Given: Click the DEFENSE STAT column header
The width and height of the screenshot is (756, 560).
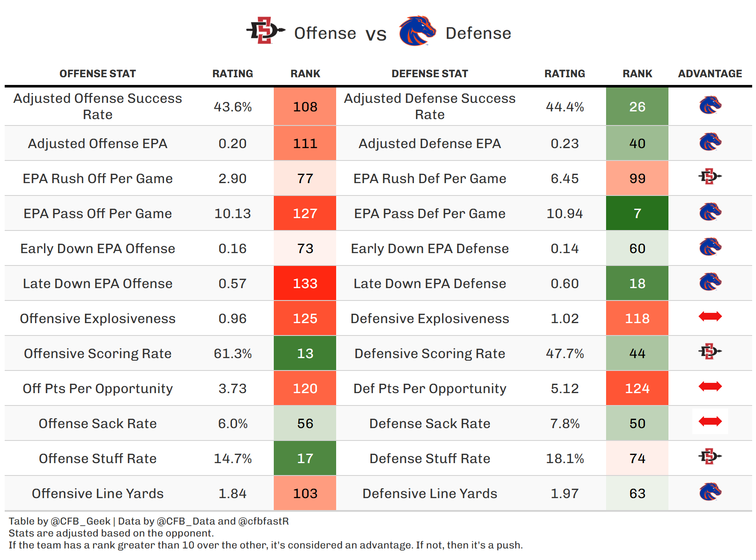Looking at the screenshot, I should [430, 74].
